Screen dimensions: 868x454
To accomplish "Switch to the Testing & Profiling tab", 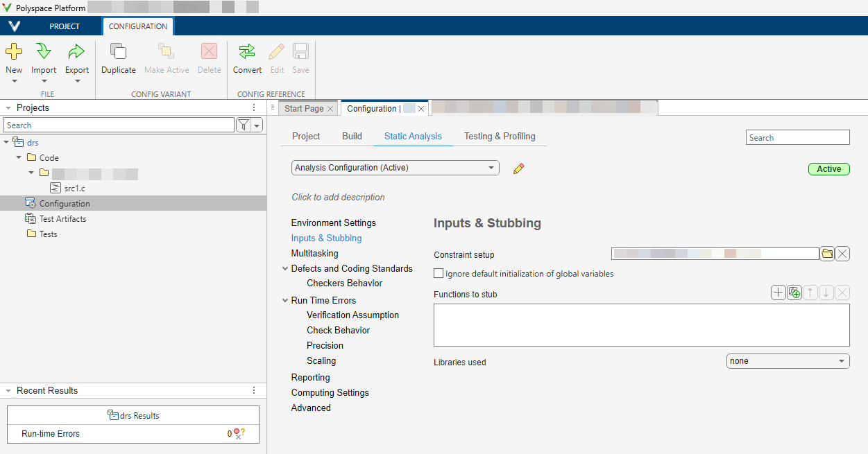I will pyautogui.click(x=500, y=137).
